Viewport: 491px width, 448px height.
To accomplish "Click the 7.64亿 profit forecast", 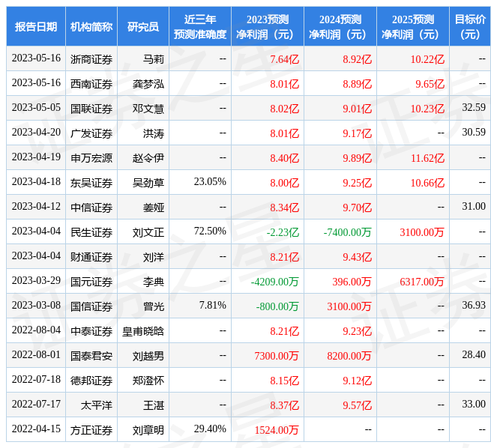I will [x=284, y=59].
